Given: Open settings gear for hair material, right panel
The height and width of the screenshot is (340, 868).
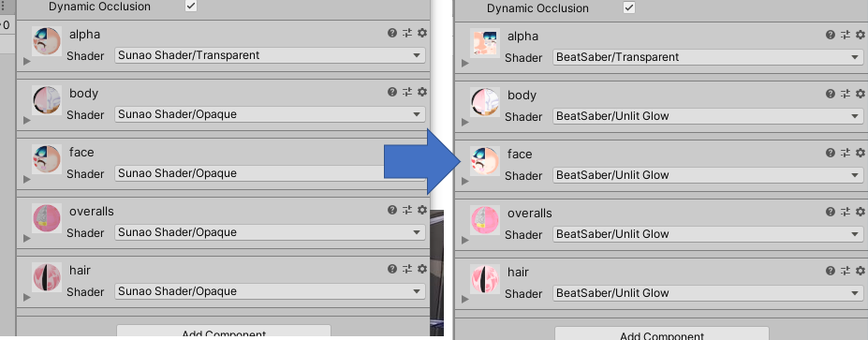Looking at the screenshot, I should point(861,271).
